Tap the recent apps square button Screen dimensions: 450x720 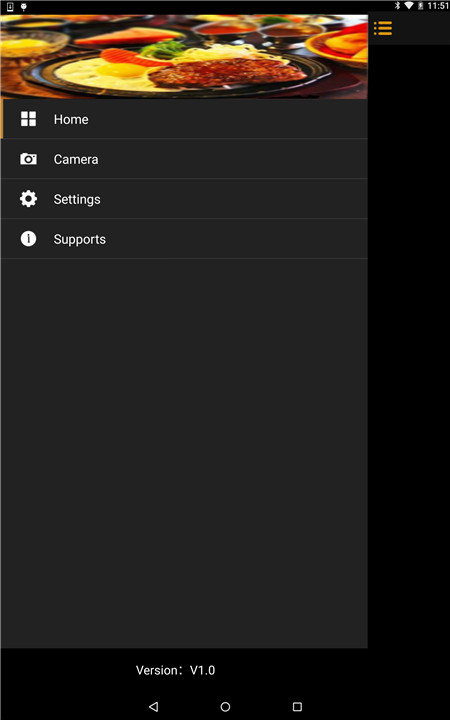pos(297,706)
